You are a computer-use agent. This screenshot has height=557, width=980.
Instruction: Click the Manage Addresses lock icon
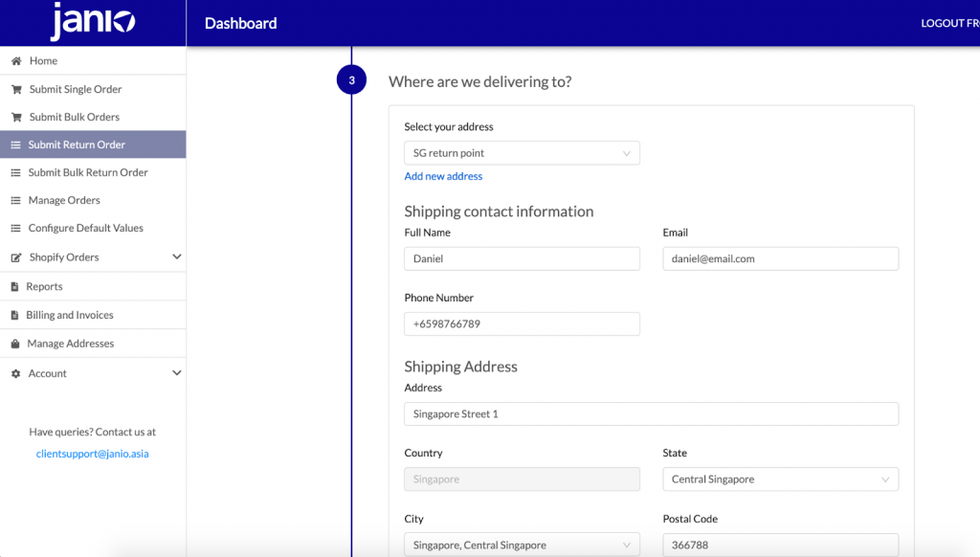(15, 343)
